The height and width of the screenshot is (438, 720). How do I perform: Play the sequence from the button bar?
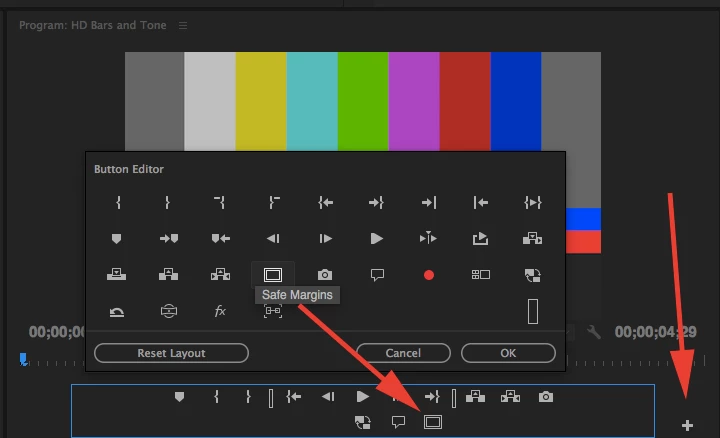tap(362, 397)
